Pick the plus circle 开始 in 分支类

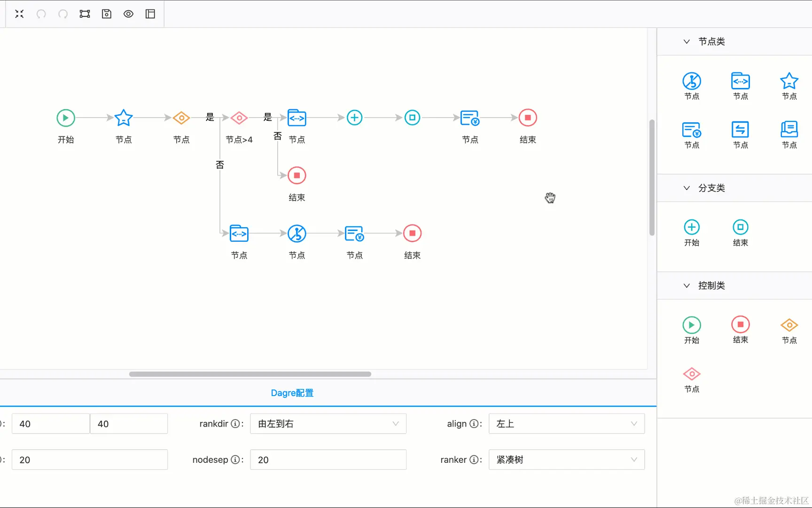click(x=692, y=227)
